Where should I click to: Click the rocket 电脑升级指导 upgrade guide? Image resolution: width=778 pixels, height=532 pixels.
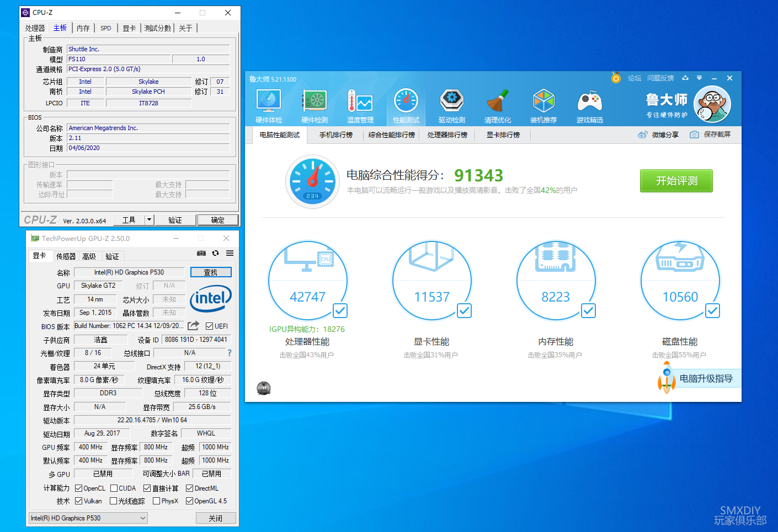pos(699,379)
